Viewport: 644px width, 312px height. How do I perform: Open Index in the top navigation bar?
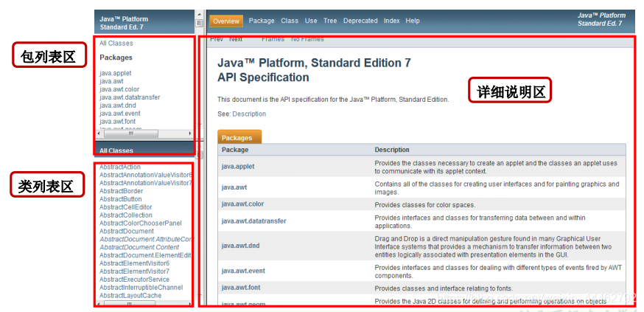391,21
